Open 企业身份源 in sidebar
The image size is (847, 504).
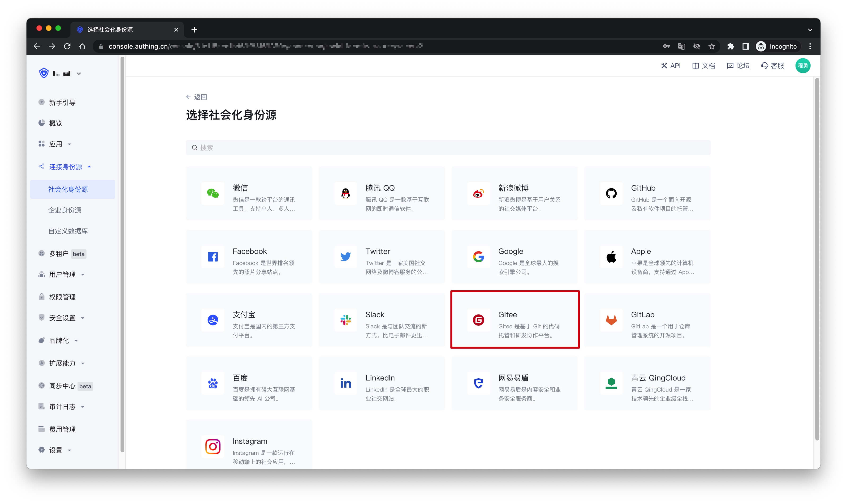point(65,210)
